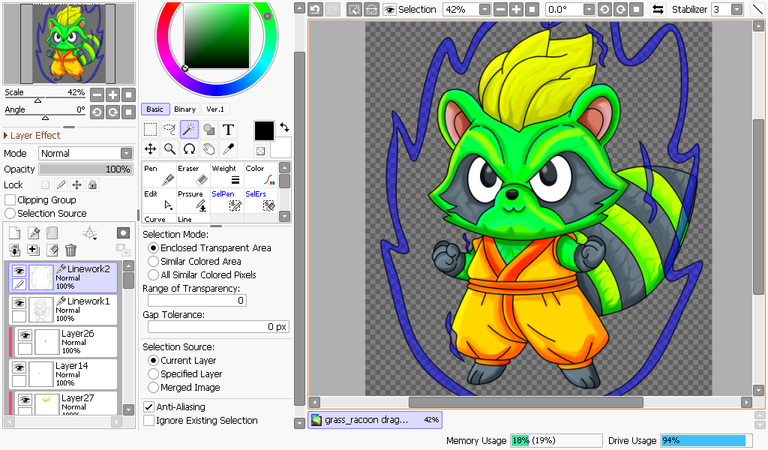Hide Layer14 using its eye icon
This screenshot has height=450, width=768.
click(19, 368)
